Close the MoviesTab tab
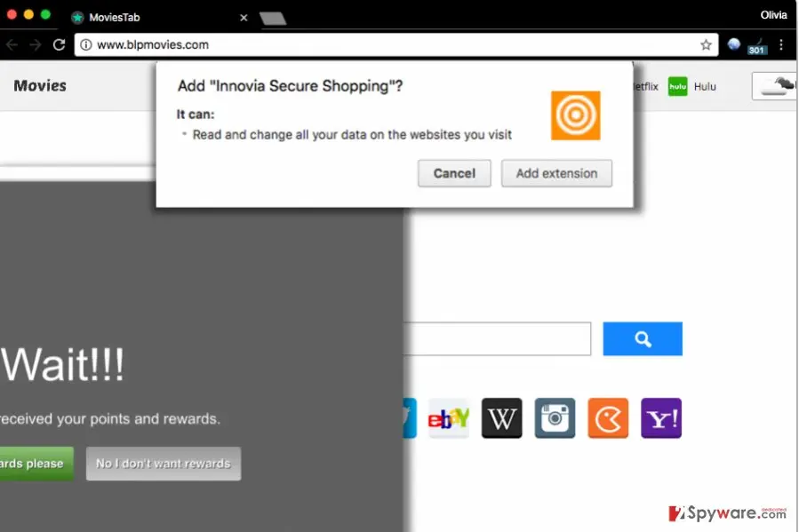This screenshot has width=799, height=532. click(244, 18)
